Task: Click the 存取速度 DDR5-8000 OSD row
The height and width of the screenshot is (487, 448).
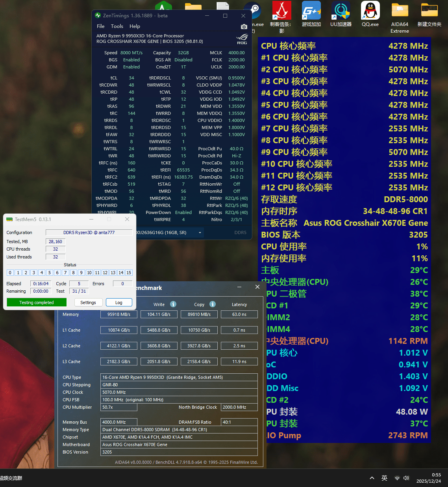Action: coord(344,199)
